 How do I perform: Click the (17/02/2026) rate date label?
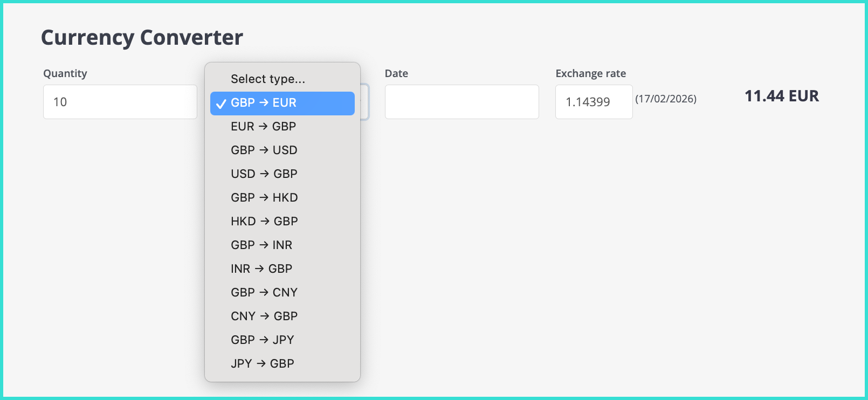tap(666, 99)
